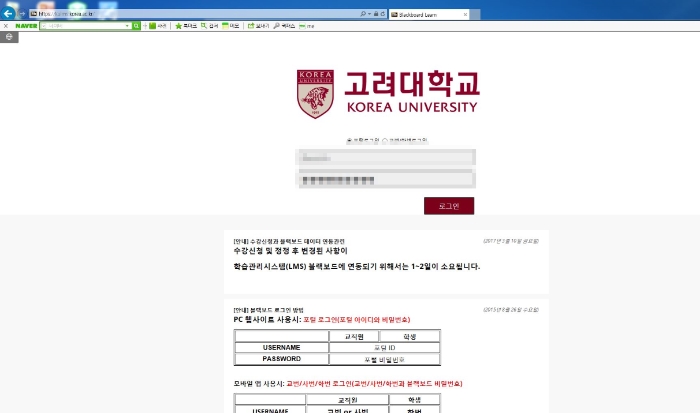Screen dimensions: 700x413
Task: Click the LMS 블랙보드 1~2일 소요 sentence
Action: (x=357, y=267)
